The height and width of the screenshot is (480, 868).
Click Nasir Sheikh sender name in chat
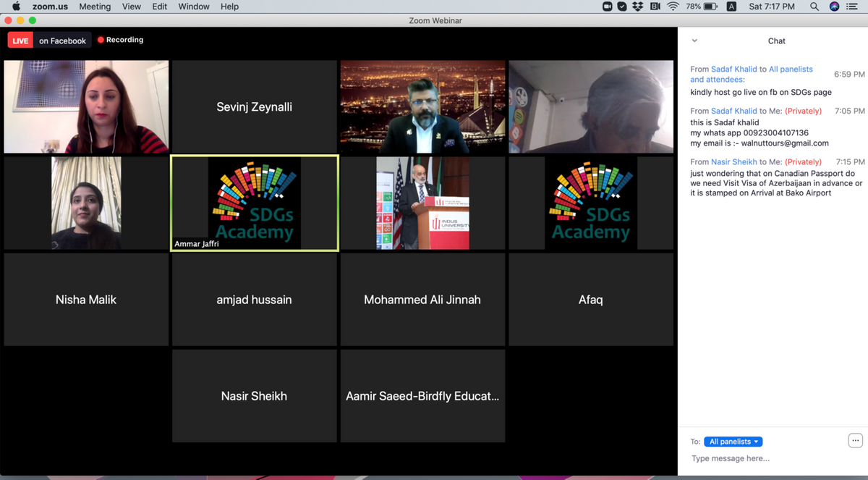[733, 162]
